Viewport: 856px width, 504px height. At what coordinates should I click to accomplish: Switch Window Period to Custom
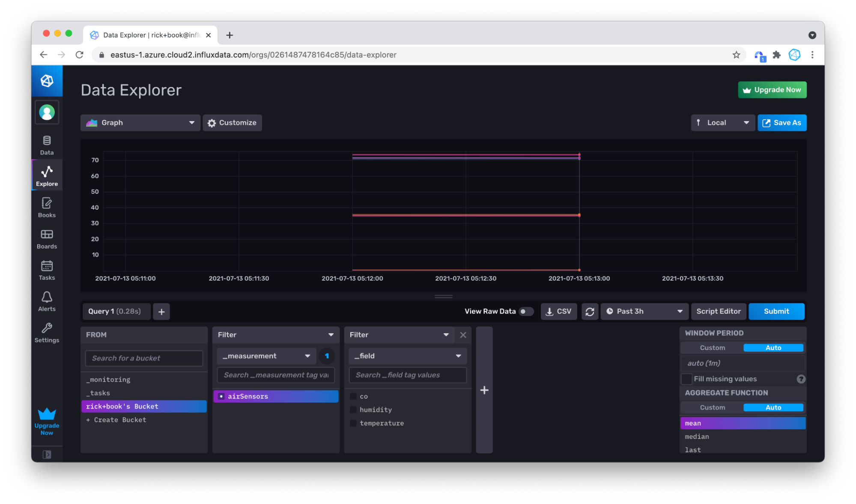pos(712,348)
